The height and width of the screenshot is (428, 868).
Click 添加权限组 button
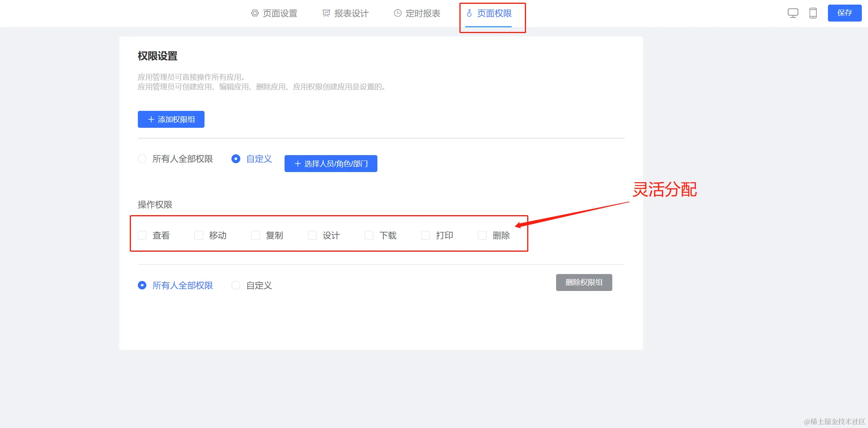coord(171,119)
